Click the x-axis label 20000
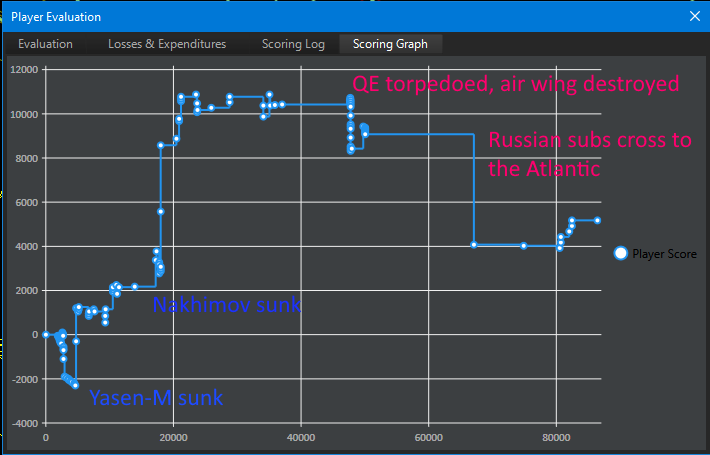 click(173, 438)
